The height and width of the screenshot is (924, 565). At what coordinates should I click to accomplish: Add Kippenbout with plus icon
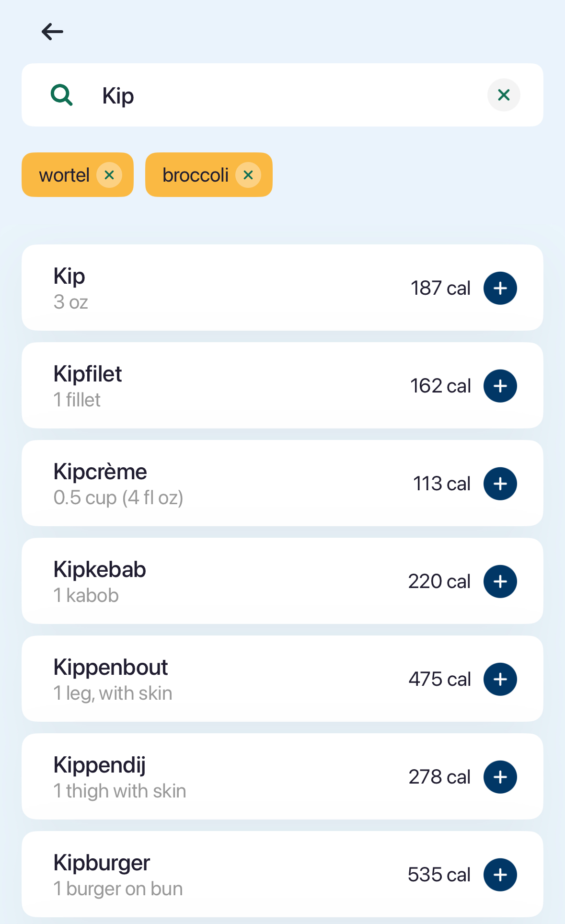click(x=500, y=679)
